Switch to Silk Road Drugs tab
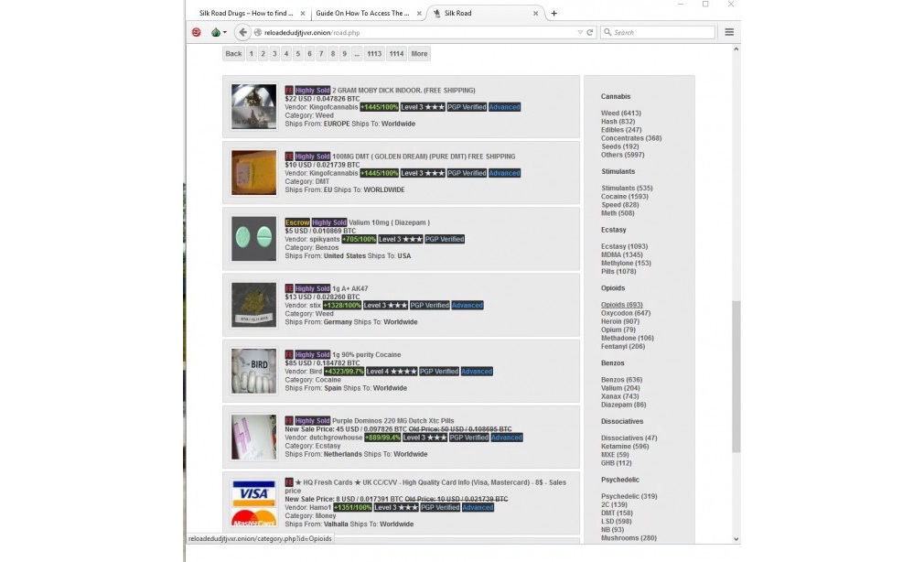The image size is (924, 562). pos(246,13)
